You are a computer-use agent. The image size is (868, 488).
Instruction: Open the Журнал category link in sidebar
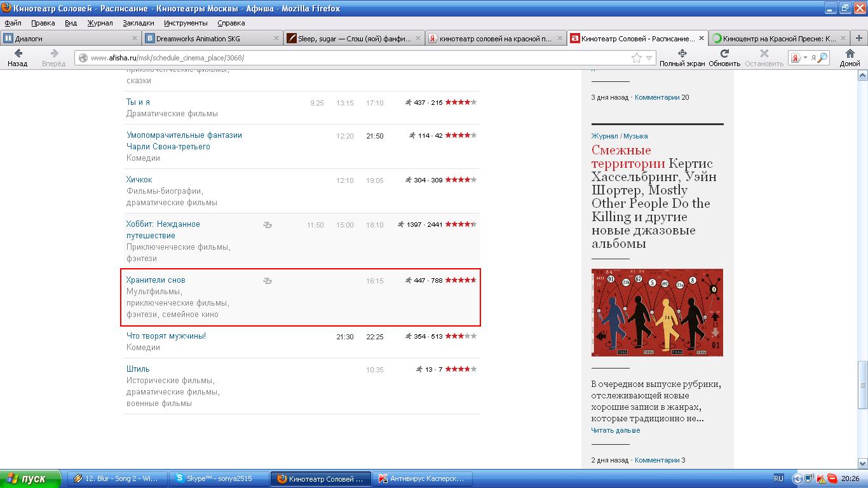[604, 136]
